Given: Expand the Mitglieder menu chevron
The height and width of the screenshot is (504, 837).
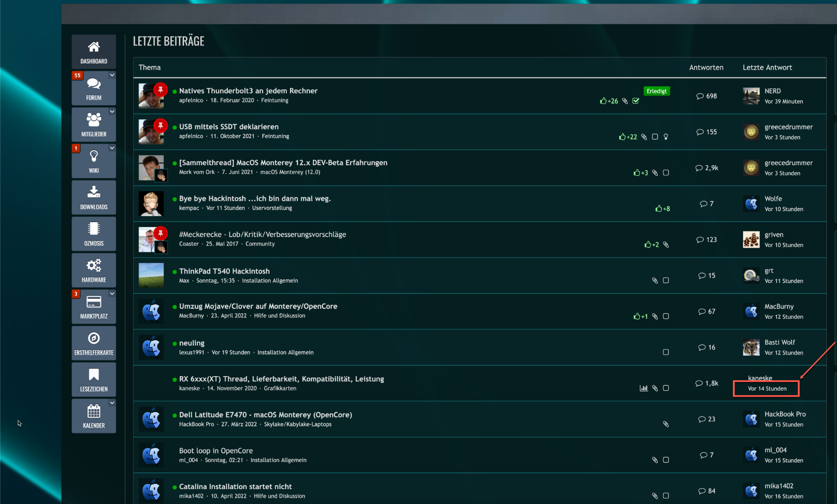Looking at the screenshot, I should point(112,112).
